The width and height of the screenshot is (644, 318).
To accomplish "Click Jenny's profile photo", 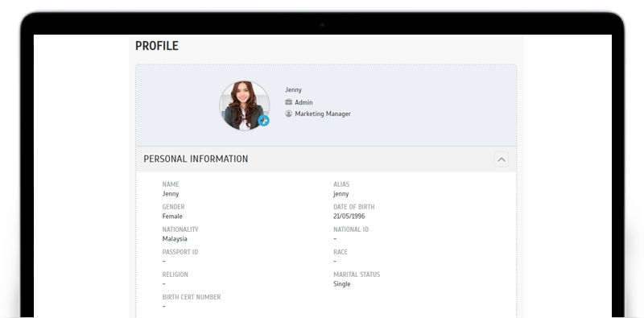I will pyautogui.click(x=245, y=105).
